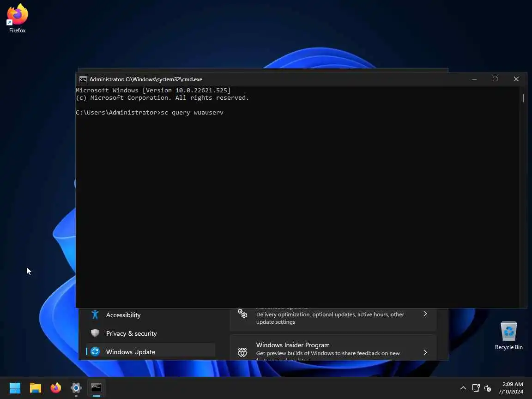This screenshot has height=399, width=532.
Task: Open the clock and date flyout
Action: point(511,388)
